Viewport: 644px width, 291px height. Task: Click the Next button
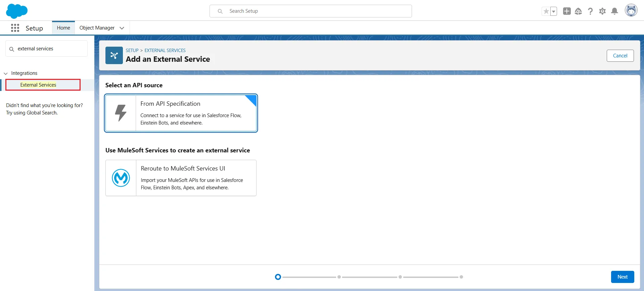[622, 277]
